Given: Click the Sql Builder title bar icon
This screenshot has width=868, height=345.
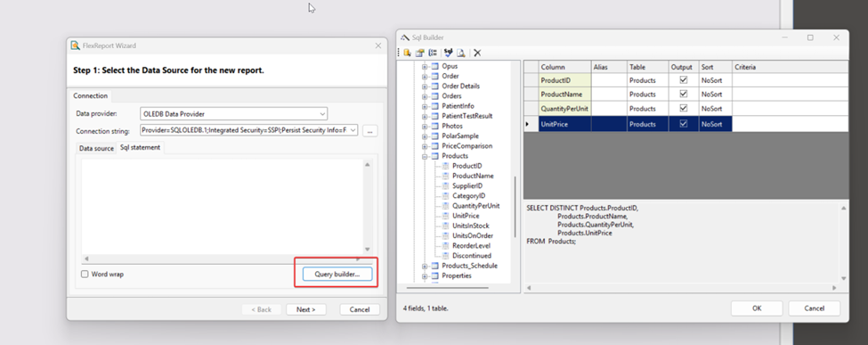Looking at the screenshot, I should pos(405,37).
